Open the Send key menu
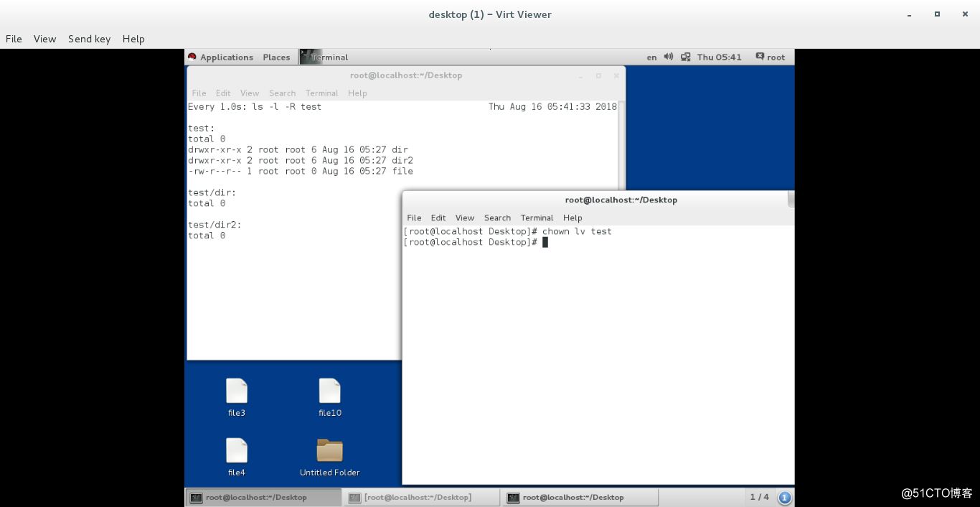 point(89,39)
